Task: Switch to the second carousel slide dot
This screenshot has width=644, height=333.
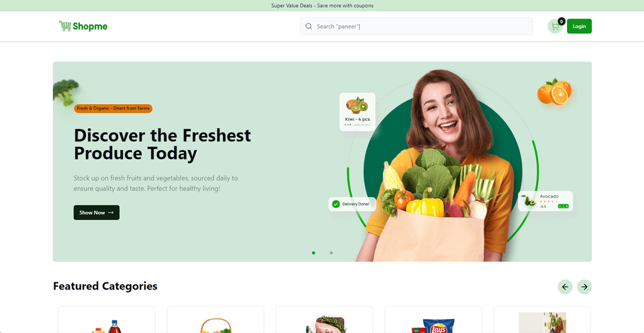Action: [x=331, y=253]
